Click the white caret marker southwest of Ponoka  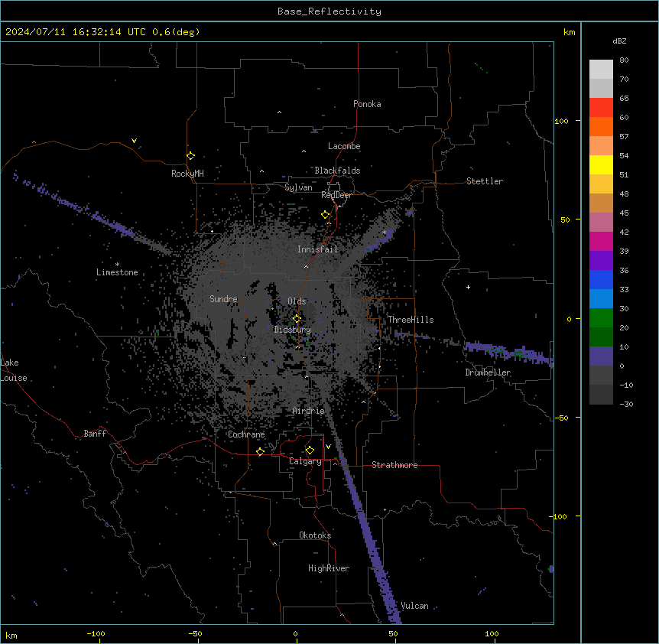tap(279, 112)
